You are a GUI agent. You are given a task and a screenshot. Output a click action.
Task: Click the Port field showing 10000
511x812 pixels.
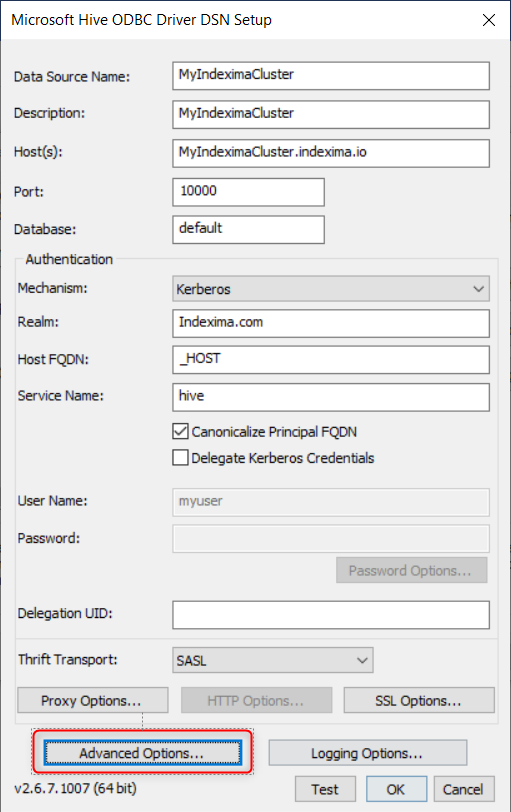[249, 192]
